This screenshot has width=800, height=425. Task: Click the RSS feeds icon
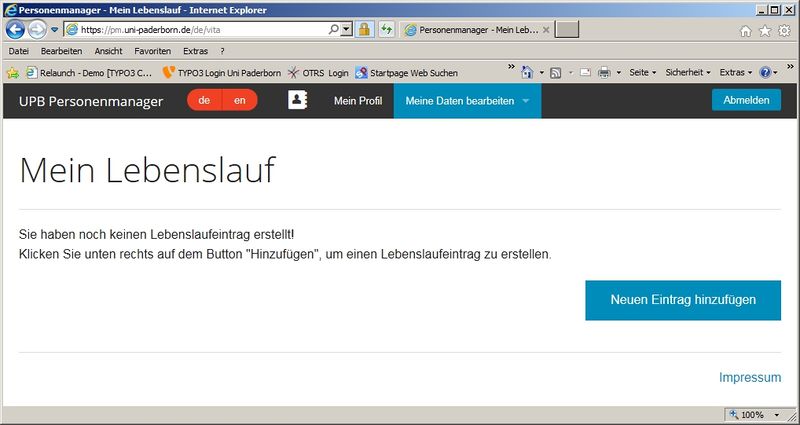pyautogui.click(x=556, y=73)
